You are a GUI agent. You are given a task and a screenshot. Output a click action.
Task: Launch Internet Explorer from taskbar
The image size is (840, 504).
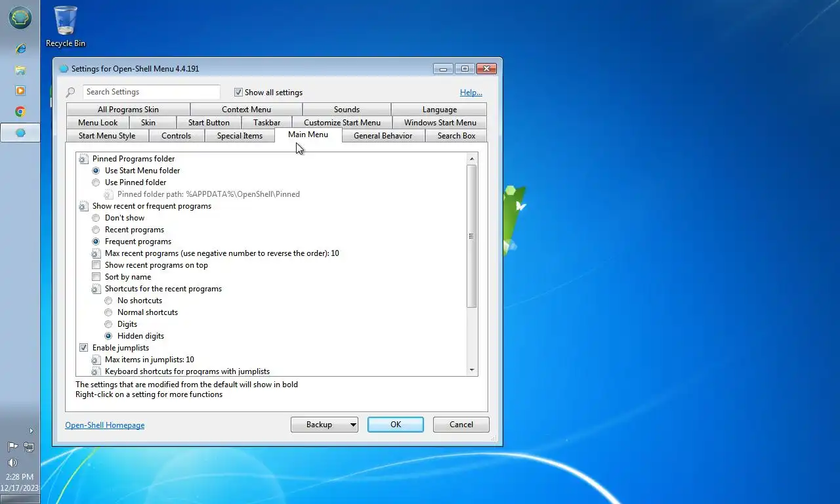point(20,49)
